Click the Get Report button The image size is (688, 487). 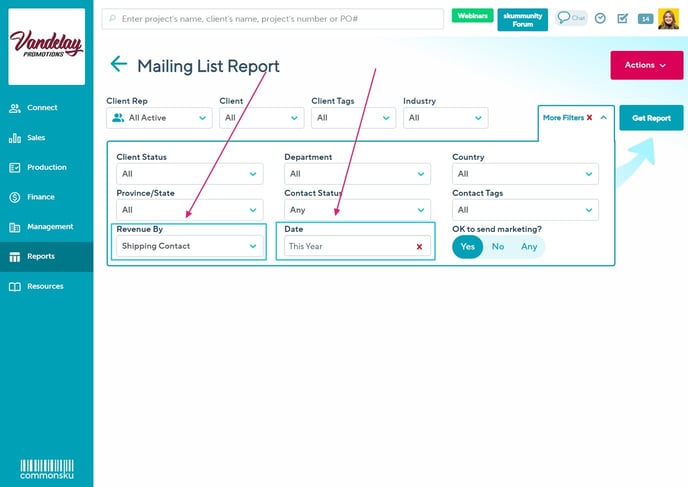651,118
